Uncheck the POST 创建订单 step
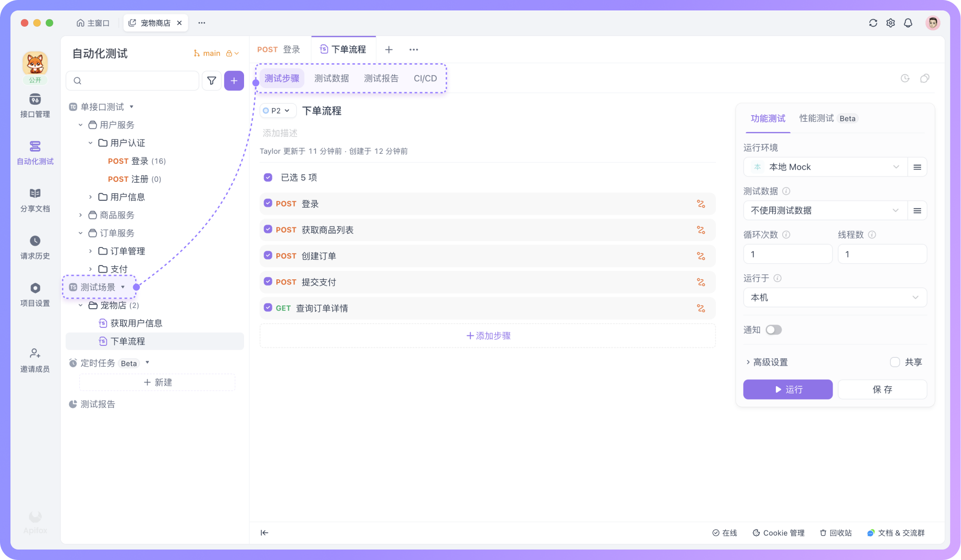961x560 pixels. coord(267,255)
